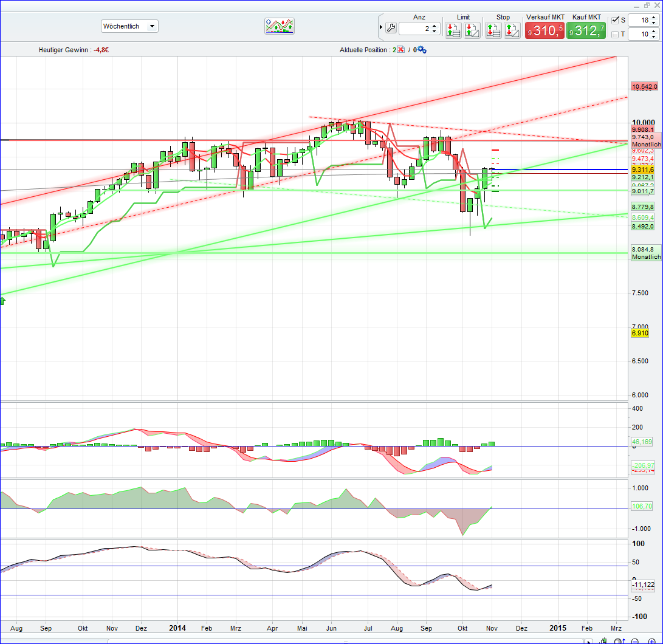Image resolution: width=663 pixels, height=644 pixels.
Task: Enable the T checkbox
Action: 616,34
